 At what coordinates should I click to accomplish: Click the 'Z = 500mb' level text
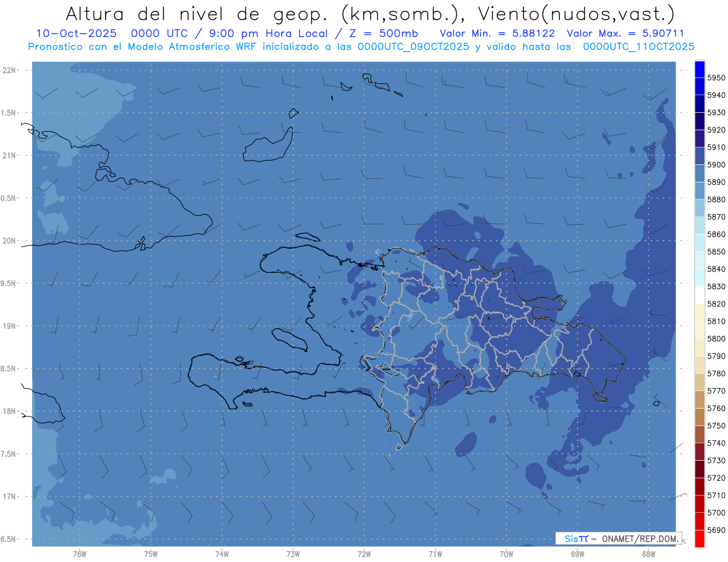(383, 33)
